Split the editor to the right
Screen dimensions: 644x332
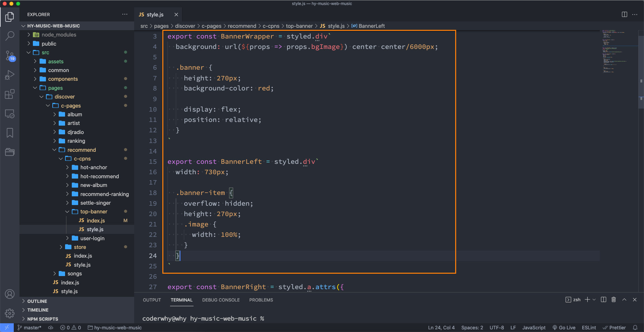pos(624,14)
